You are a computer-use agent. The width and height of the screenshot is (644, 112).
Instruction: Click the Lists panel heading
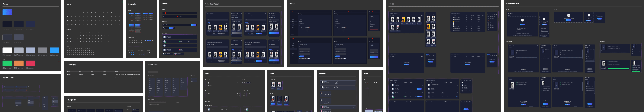[x=207, y=74]
